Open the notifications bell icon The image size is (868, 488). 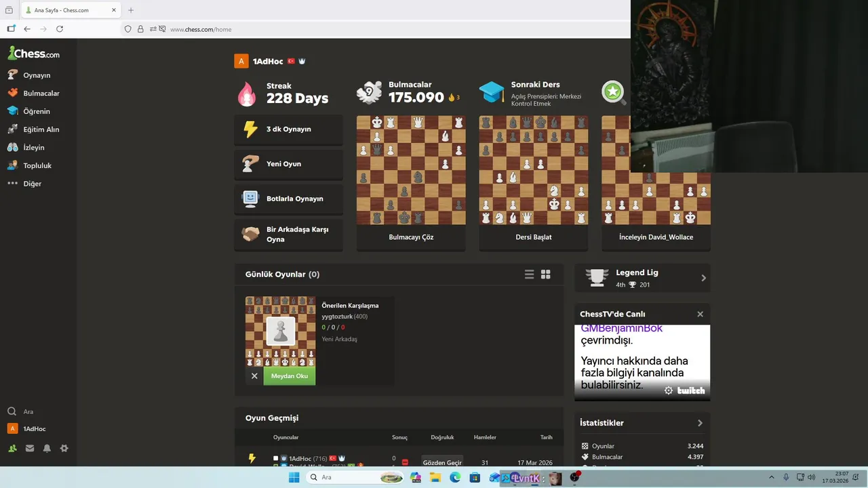tap(47, 448)
